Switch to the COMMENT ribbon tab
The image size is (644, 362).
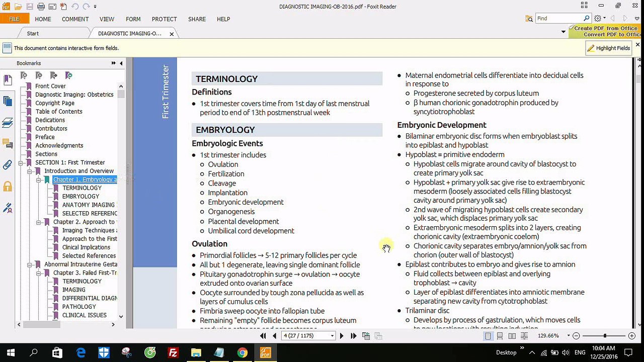click(x=75, y=19)
